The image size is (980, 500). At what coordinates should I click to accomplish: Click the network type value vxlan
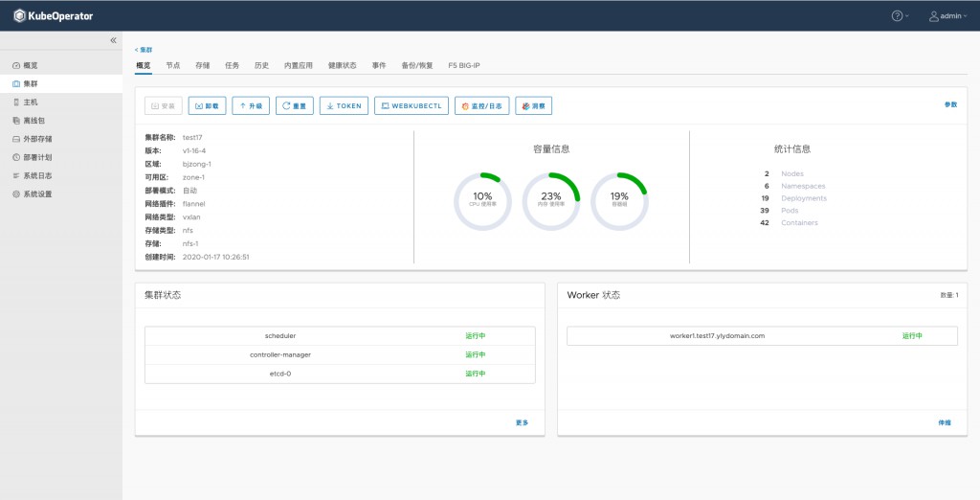[x=191, y=217]
